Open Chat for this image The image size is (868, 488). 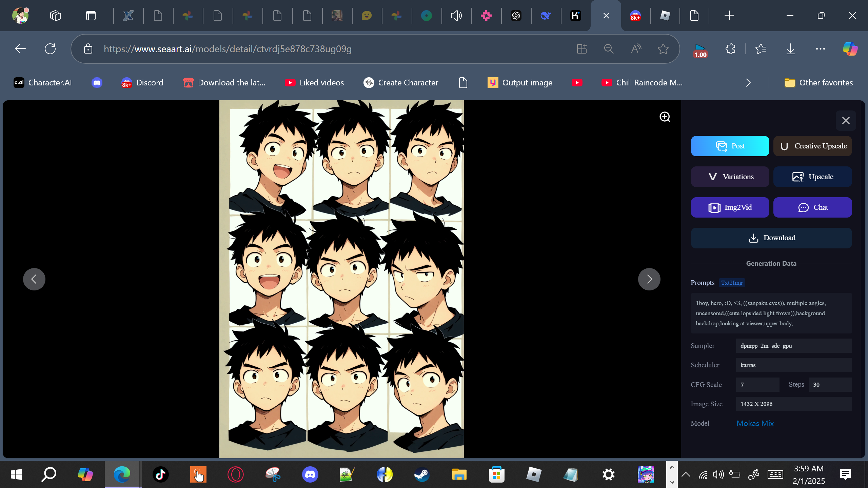point(812,207)
